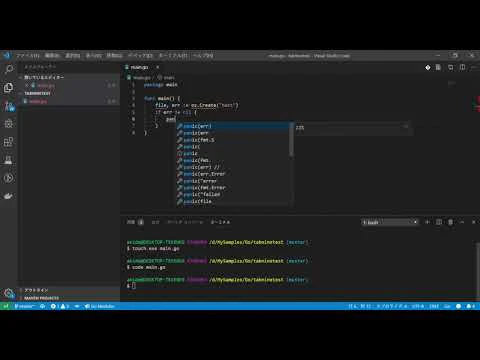Viewport: 480px width, 360px height.
Task: Accept the first 'panic(err)' suggestion
Action: coord(233,126)
